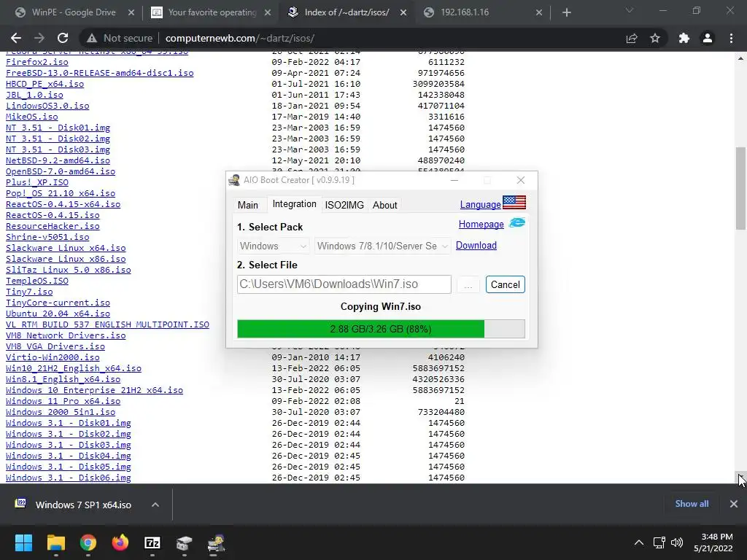
Task: Open HBCD_PE_x64.iso link
Action: click(x=44, y=84)
